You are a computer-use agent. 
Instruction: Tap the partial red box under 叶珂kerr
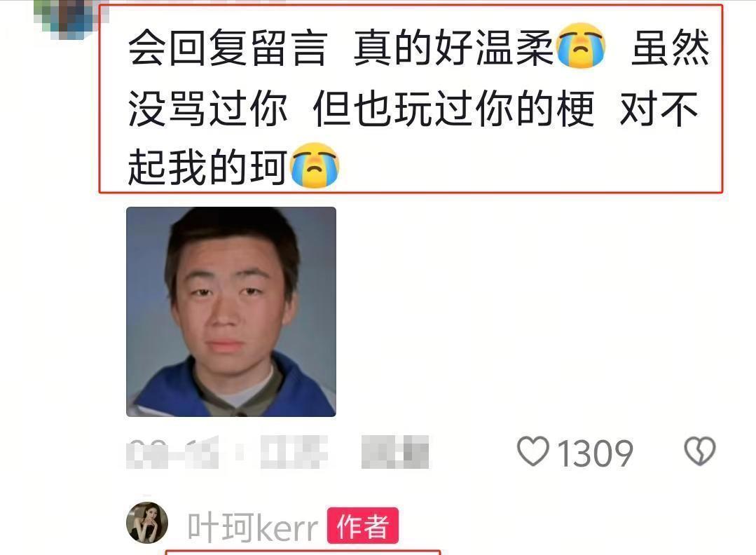303,552
